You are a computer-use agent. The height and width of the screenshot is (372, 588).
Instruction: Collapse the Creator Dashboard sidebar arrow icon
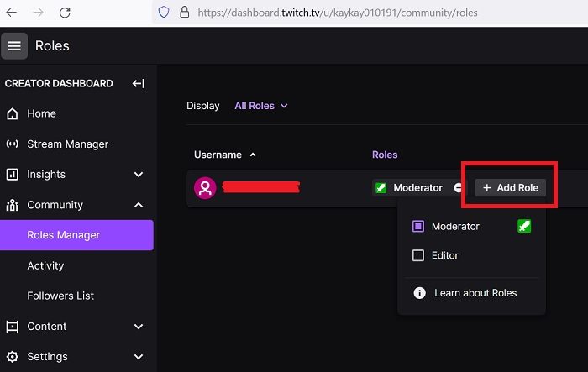pos(139,83)
